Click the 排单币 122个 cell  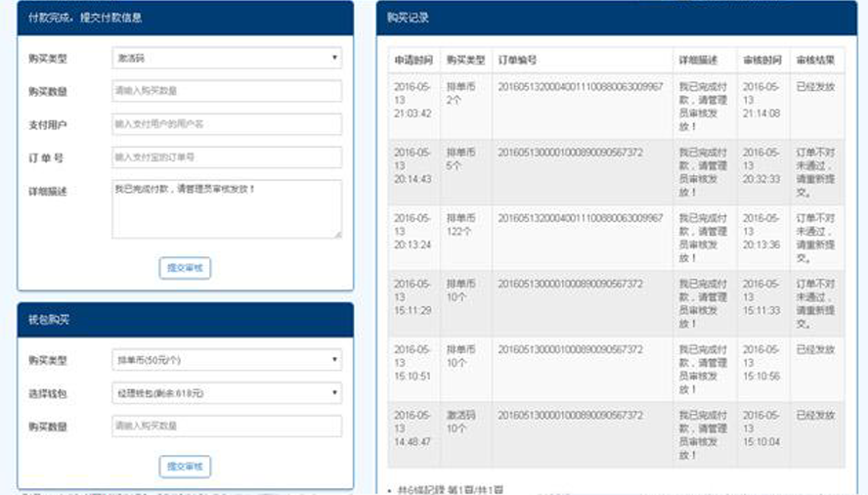[x=460, y=224]
